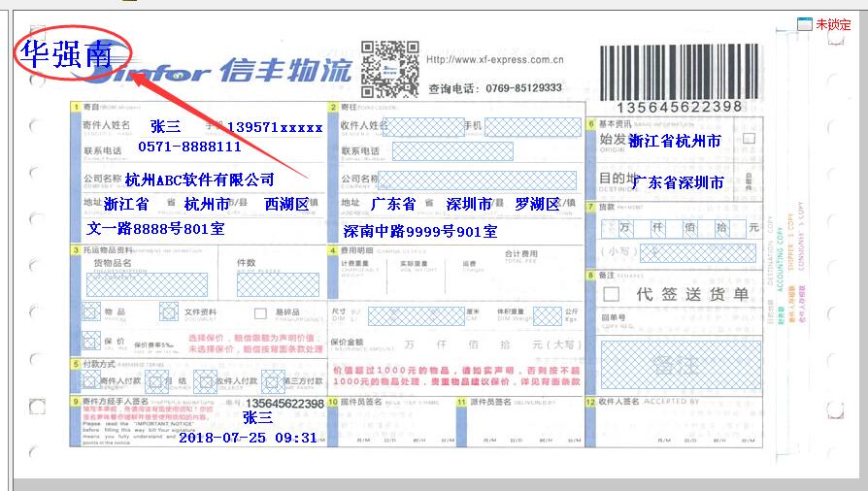Tick the 月结 checkbox
This screenshot has height=491, width=868.
[x=155, y=381]
